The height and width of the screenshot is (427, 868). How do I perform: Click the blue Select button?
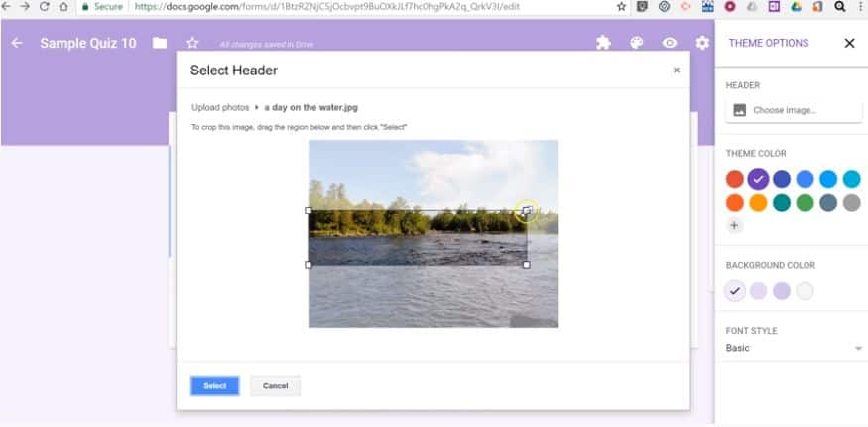[x=215, y=386]
